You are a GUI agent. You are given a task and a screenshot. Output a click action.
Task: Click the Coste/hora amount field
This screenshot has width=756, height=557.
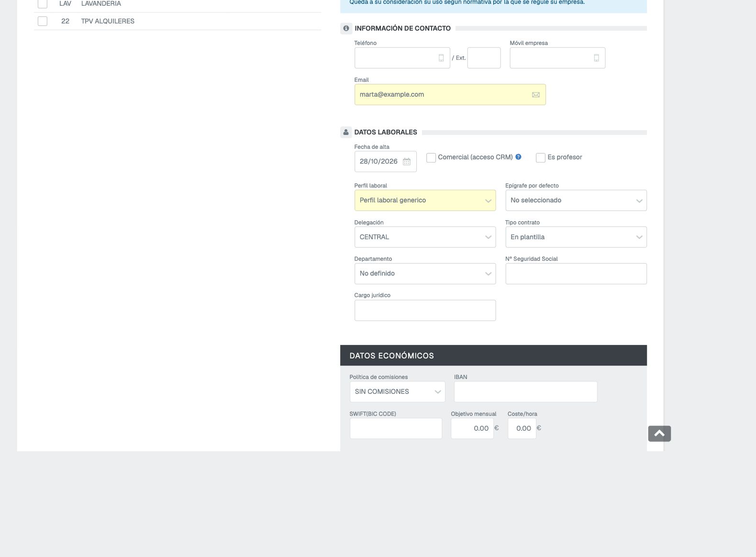click(x=522, y=428)
